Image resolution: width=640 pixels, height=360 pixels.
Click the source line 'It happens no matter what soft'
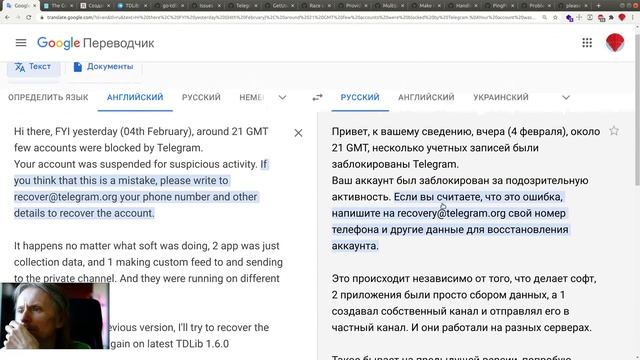pos(147,246)
